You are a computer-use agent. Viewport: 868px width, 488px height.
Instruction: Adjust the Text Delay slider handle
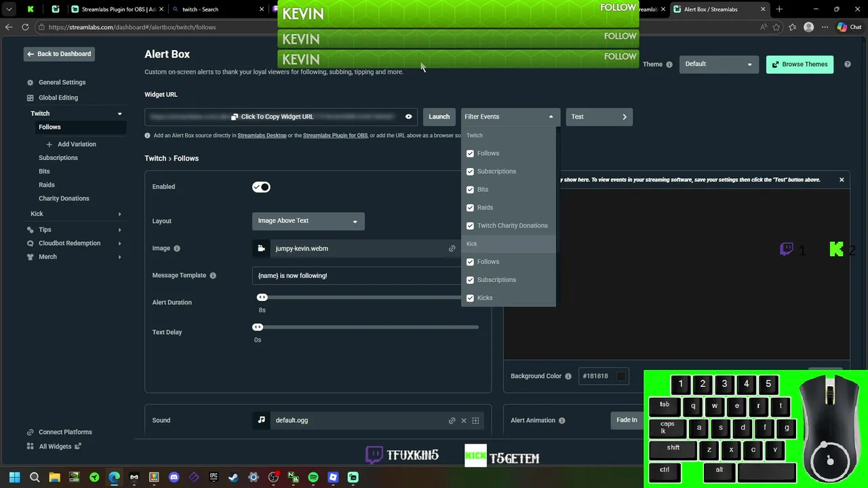coord(258,327)
